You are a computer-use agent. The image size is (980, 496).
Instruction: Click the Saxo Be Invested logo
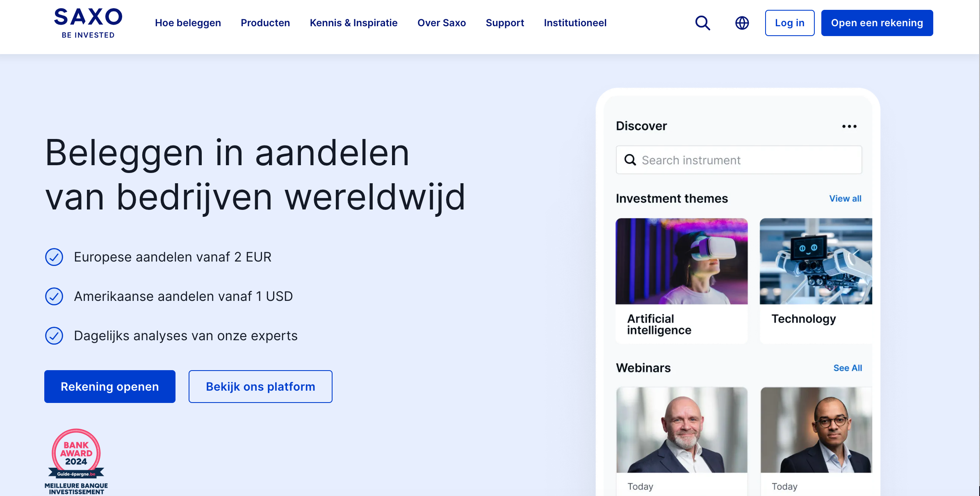[88, 23]
